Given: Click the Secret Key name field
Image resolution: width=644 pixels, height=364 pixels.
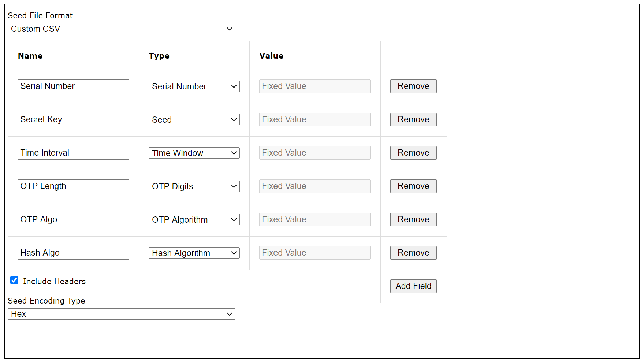Looking at the screenshot, I should pyautogui.click(x=73, y=120).
